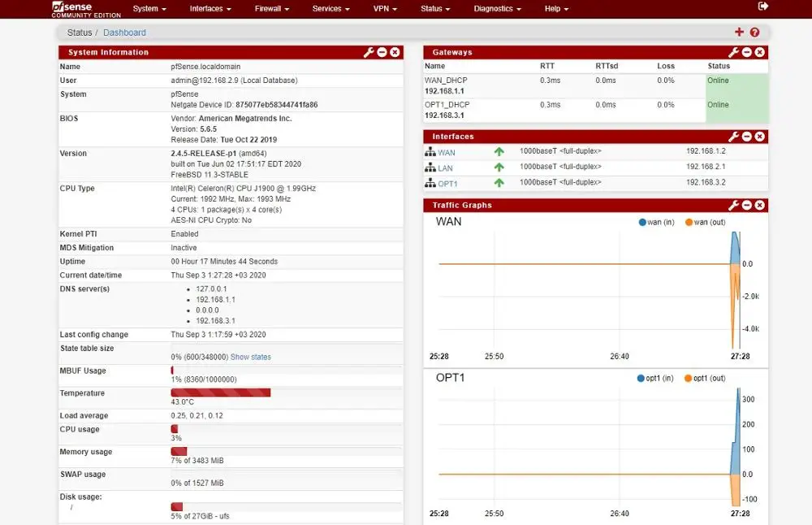The width and height of the screenshot is (812, 525).
Task: Click OPT1_DHCP Online status cell
Action: [736, 111]
